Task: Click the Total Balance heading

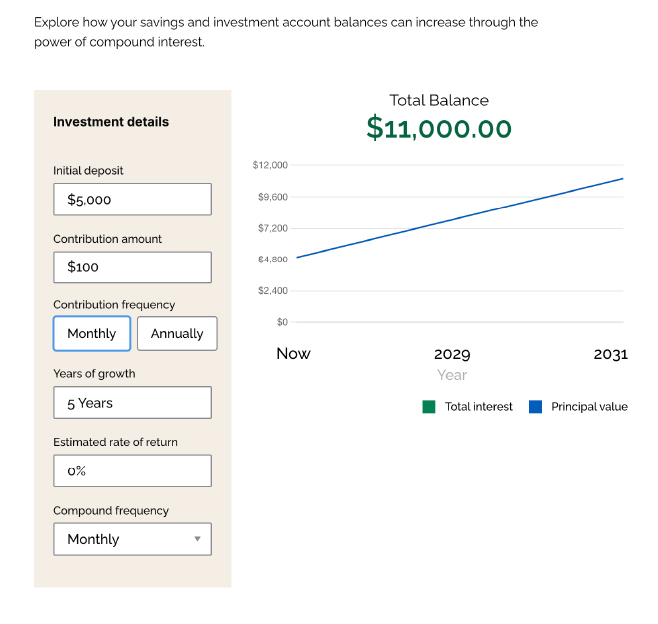Action: [439, 100]
